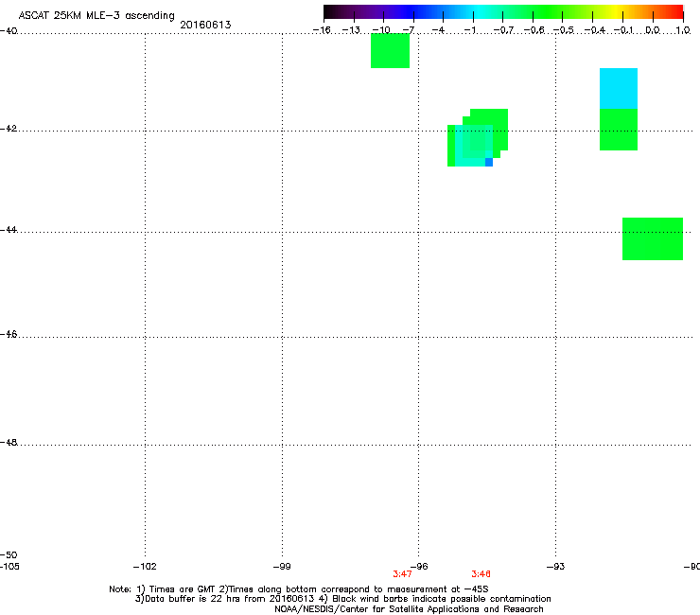
Task: Click the color bar label -0.1
Action: (x=623, y=30)
